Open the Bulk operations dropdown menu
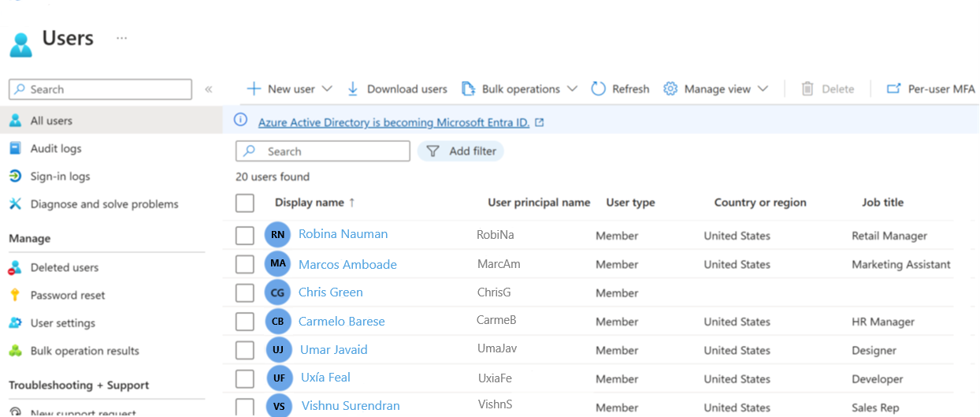 (573, 89)
